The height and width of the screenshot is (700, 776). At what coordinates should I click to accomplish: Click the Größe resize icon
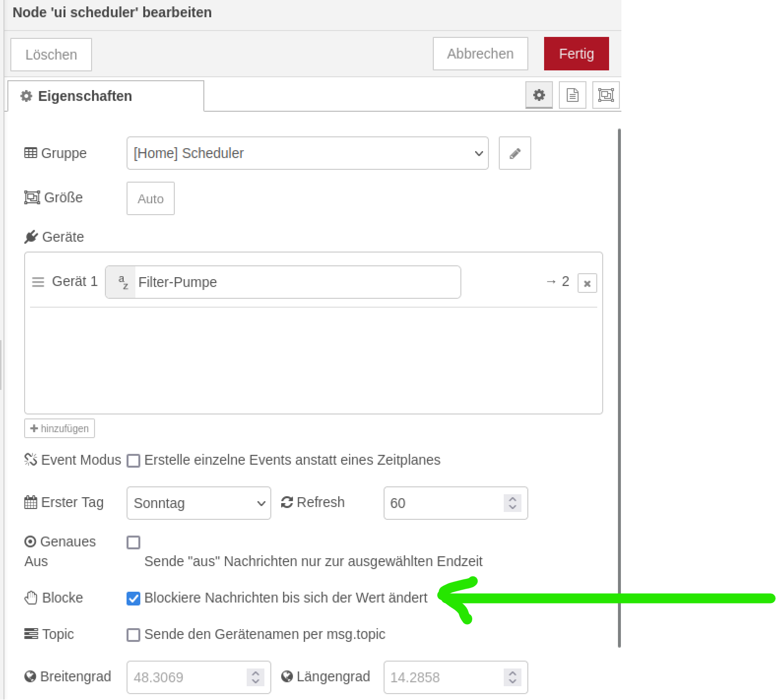(x=32, y=197)
